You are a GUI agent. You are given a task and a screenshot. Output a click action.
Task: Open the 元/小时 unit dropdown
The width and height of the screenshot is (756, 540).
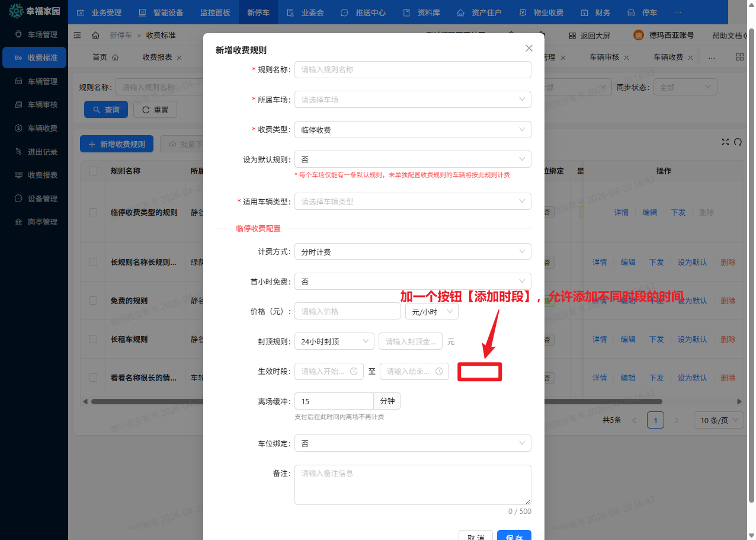[431, 311]
